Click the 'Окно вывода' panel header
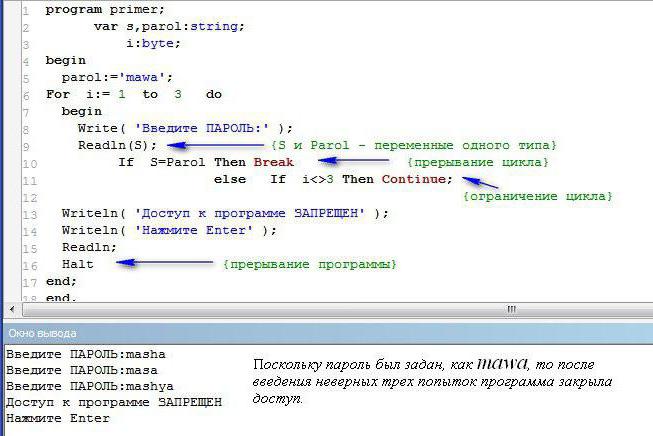Image resolution: width=653 pixels, height=436 pixels. [328, 333]
